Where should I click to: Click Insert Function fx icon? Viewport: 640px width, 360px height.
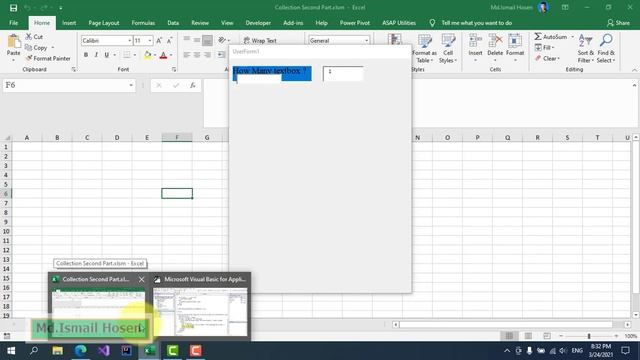193,85
